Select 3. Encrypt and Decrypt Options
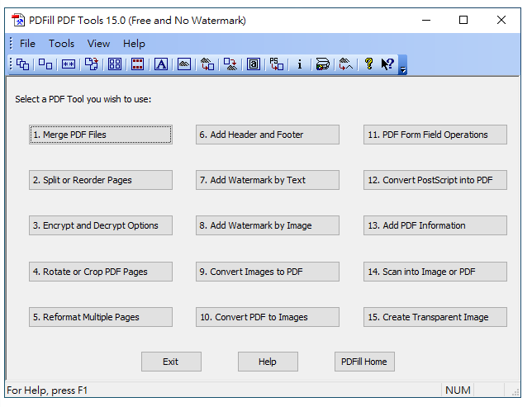Screen dimensions: 532x407 pos(101,225)
